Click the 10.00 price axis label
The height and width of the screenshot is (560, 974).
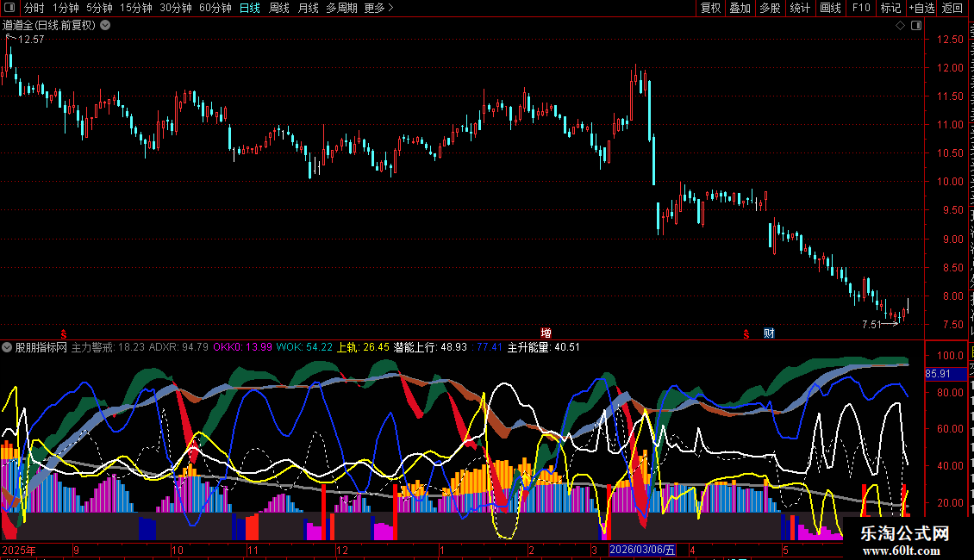pyautogui.click(x=951, y=182)
